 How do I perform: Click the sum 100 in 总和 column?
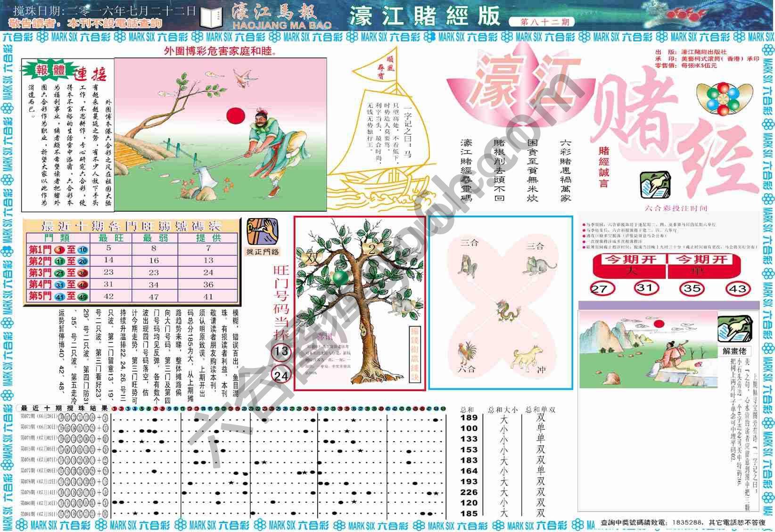click(470, 428)
